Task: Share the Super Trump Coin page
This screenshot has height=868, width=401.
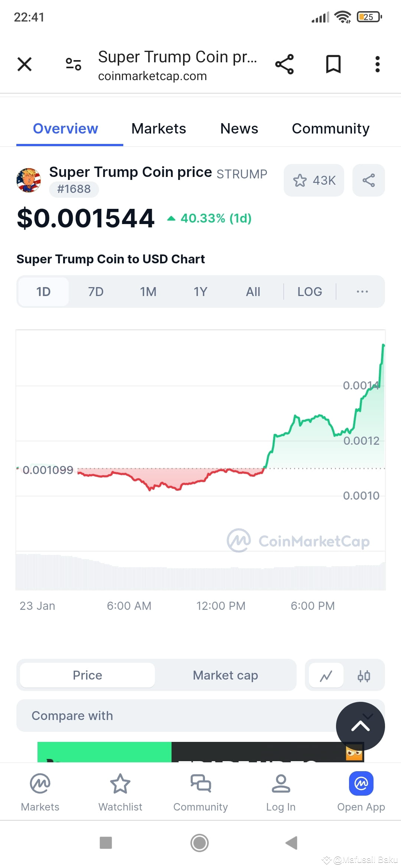Action: [x=369, y=181]
